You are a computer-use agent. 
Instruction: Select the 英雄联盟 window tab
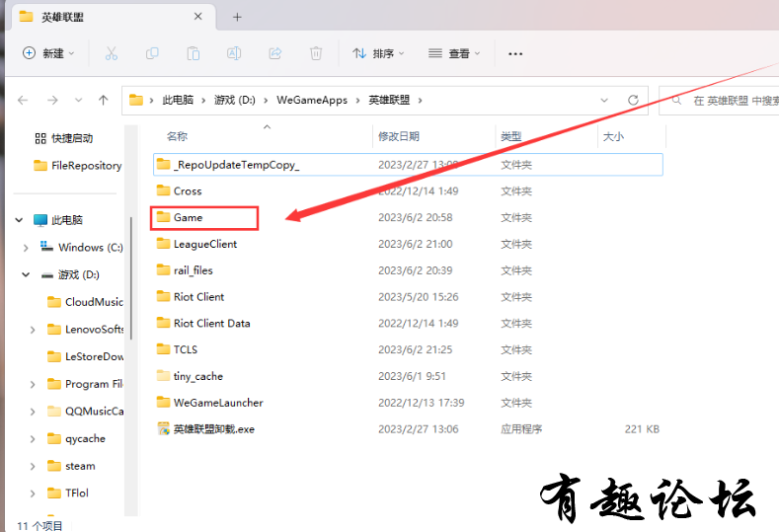pyautogui.click(x=112, y=17)
